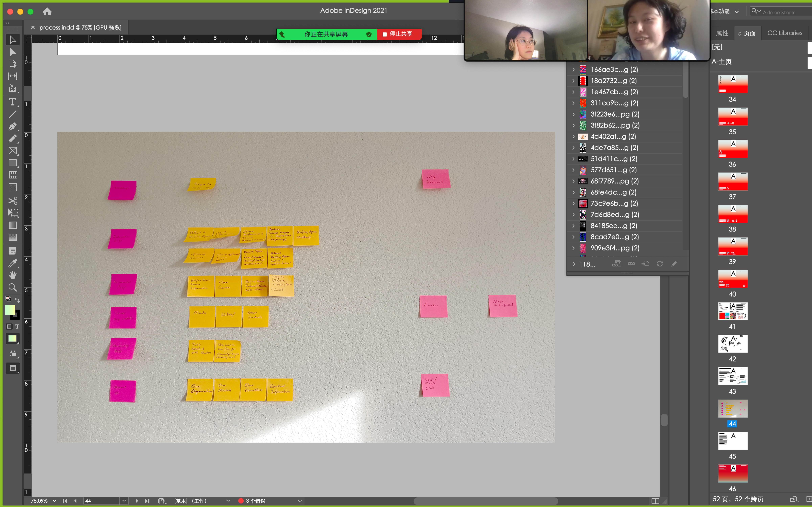812x507 pixels.
Task: Click Edit Original pencil icon
Action: 674,264
